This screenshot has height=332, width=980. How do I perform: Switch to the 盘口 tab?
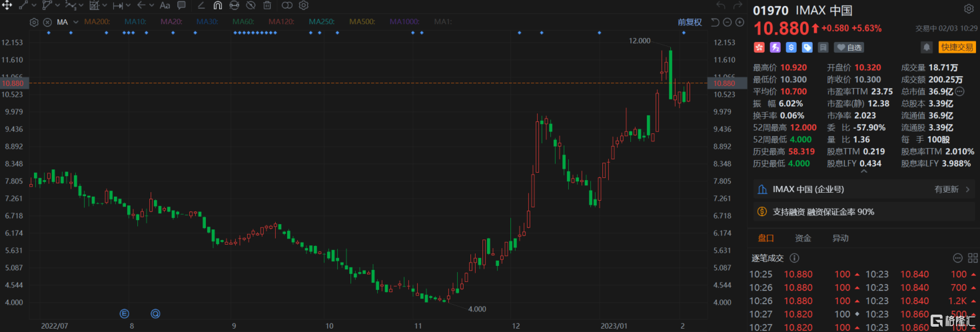(x=765, y=238)
